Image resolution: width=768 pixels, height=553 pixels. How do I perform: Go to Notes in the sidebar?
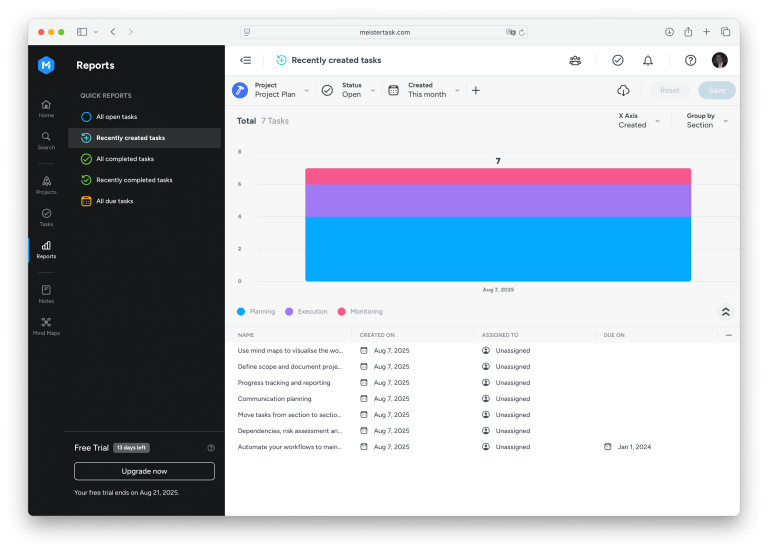(46, 294)
